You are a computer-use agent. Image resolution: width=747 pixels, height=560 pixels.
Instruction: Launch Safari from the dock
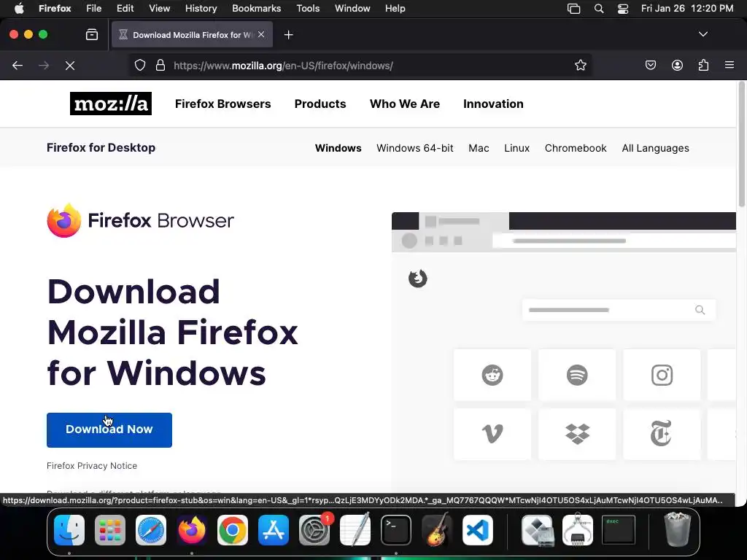pos(151,529)
